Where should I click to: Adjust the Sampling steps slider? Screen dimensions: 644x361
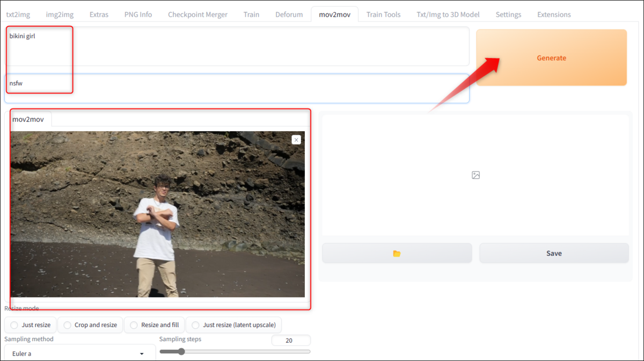[181, 351]
